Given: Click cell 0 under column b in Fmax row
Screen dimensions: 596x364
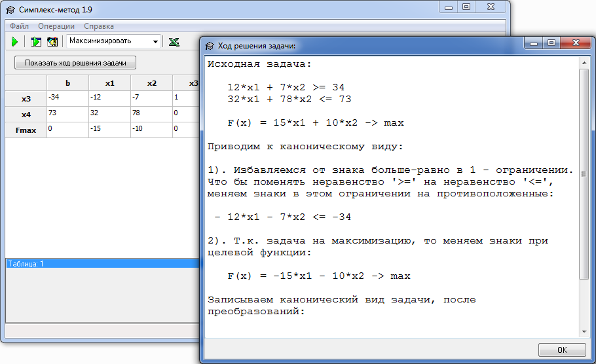Looking at the screenshot, I should [67, 130].
